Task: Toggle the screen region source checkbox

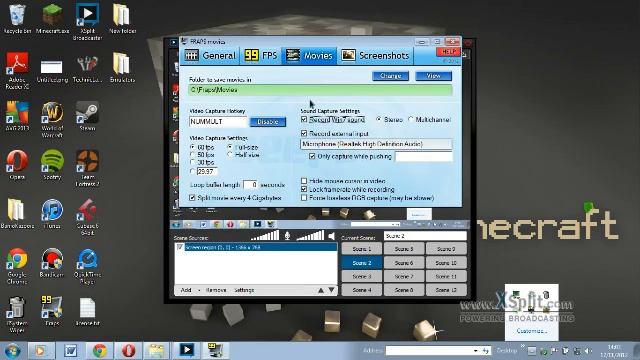Action: pos(180,247)
